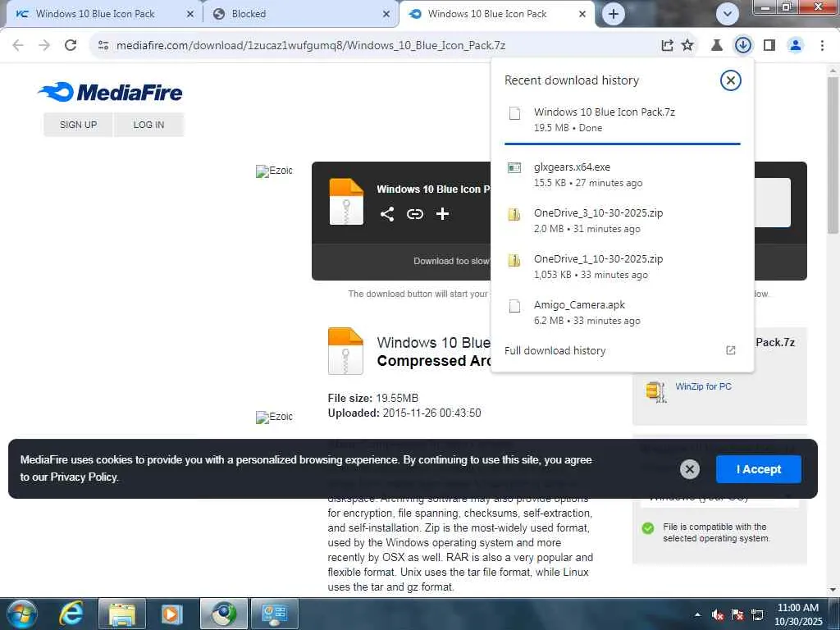Screen dimensions: 840x630
Task: Accept cookies with I Accept button
Action: (759, 469)
